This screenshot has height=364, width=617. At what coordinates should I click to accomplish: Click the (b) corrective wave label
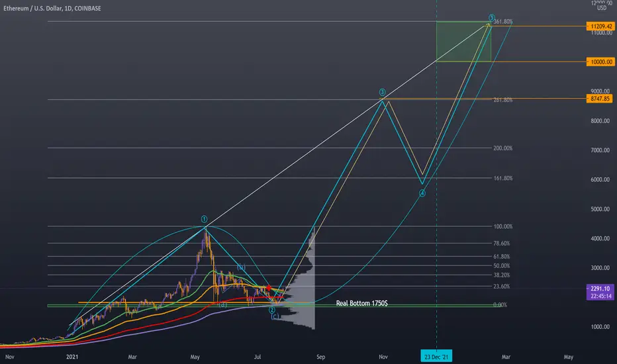(x=241, y=267)
